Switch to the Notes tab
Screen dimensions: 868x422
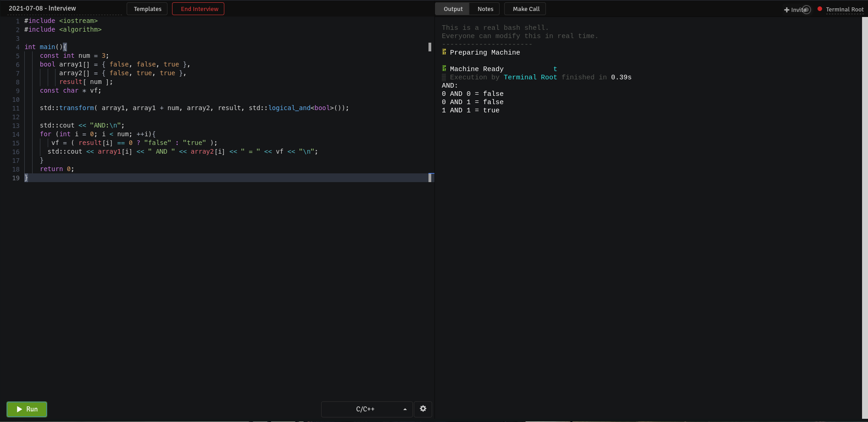pos(485,9)
